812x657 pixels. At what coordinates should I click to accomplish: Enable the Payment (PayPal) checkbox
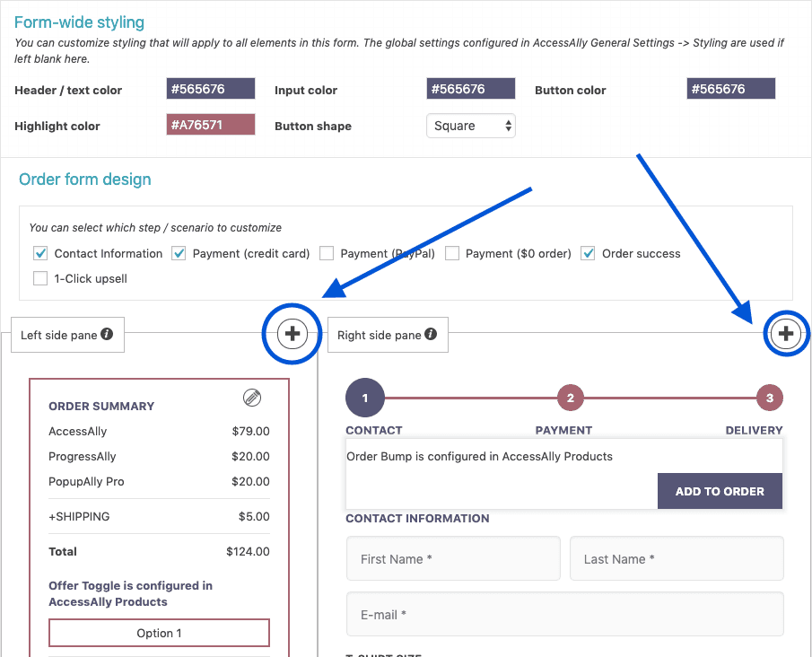point(327,253)
